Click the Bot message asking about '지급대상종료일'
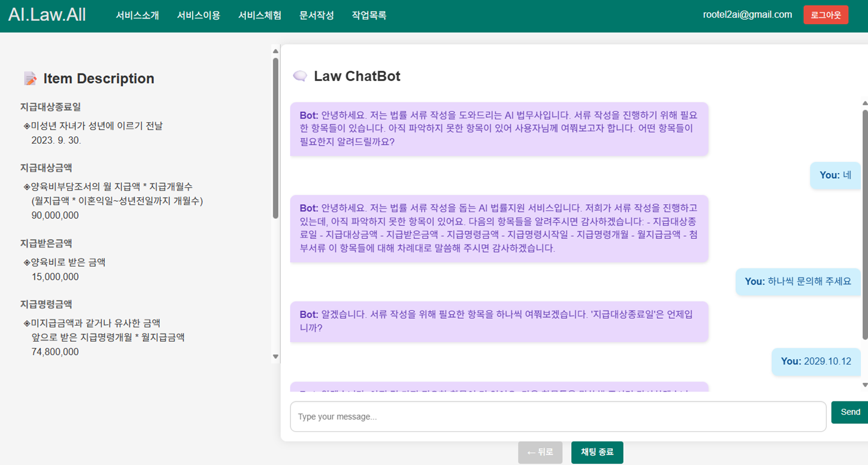The width and height of the screenshot is (868, 465). (499, 322)
